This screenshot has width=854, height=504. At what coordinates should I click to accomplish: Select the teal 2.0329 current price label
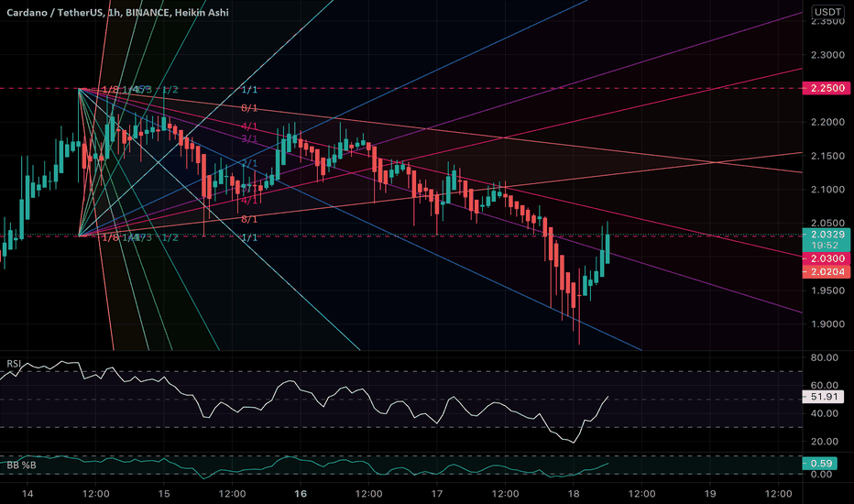(x=827, y=235)
